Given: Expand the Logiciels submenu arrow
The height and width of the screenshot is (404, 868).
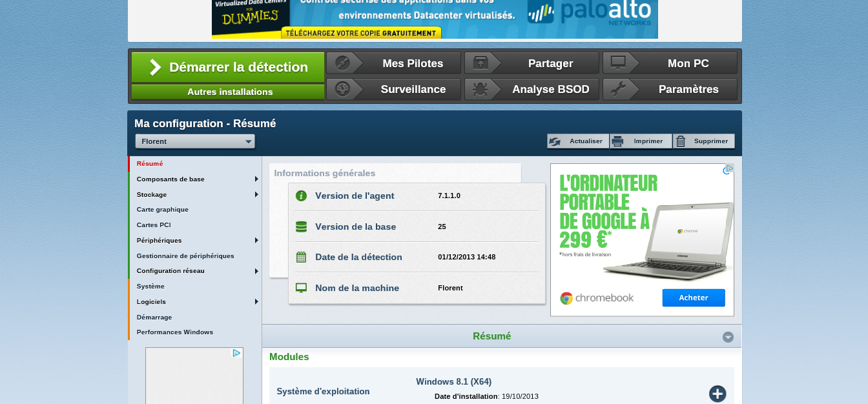Looking at the screenshot, I should [x=256, y=301].
